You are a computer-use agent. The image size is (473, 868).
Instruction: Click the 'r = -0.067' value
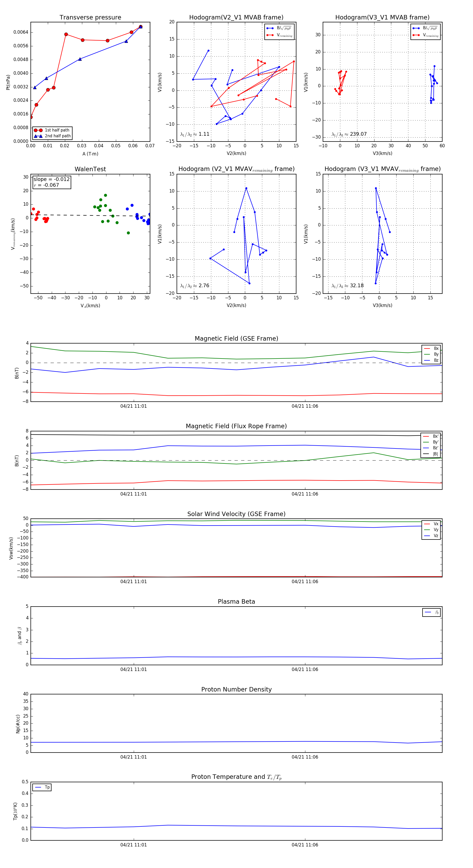tap(46, 185)
